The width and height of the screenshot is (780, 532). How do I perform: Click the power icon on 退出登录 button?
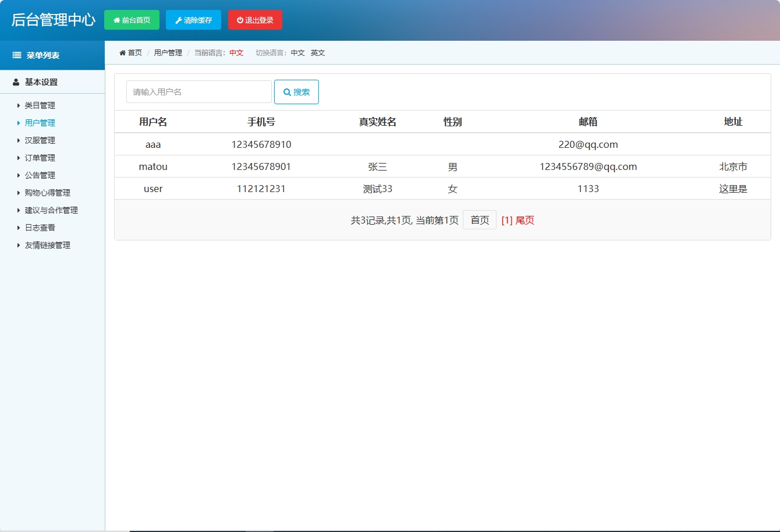(x=239, y=19)
